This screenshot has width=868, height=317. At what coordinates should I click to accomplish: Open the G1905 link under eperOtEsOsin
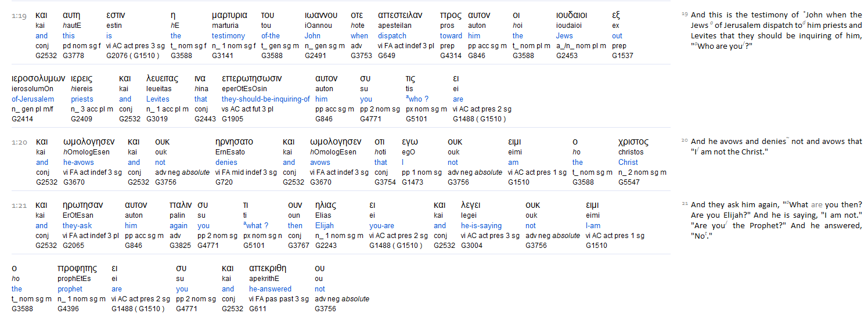click(234, 119)
